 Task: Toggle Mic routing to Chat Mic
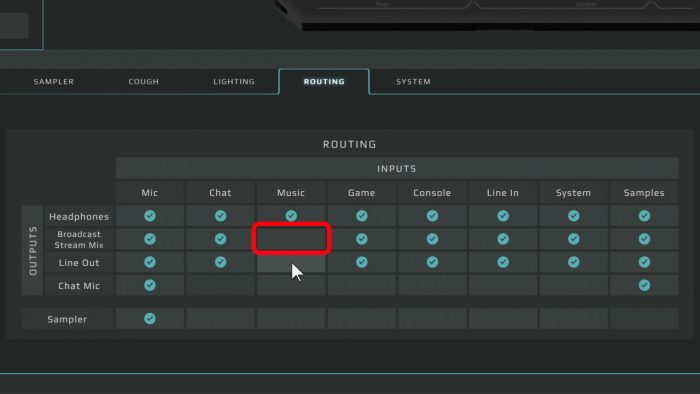[x=150, y=286]
